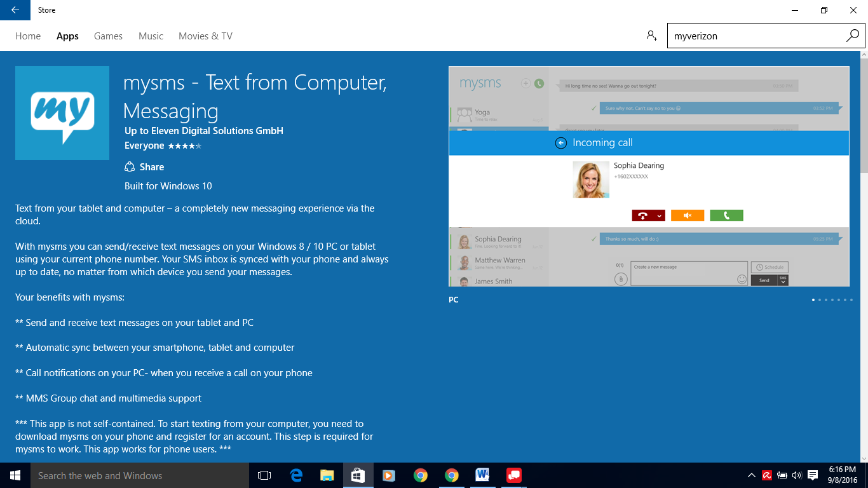Open Up to Eleven Digital Solutions publisher link
868x488 pixels.
204,131
